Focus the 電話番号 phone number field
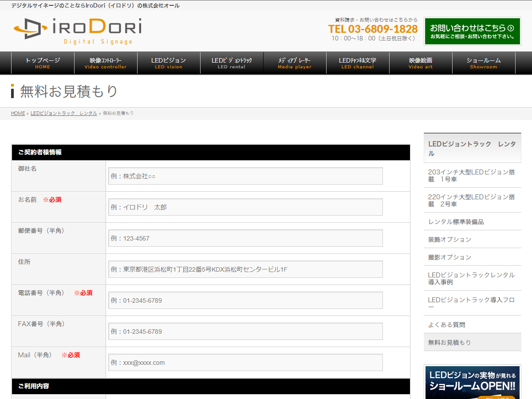The height and width of the screenshot is (399, 532). click(245, 300)
